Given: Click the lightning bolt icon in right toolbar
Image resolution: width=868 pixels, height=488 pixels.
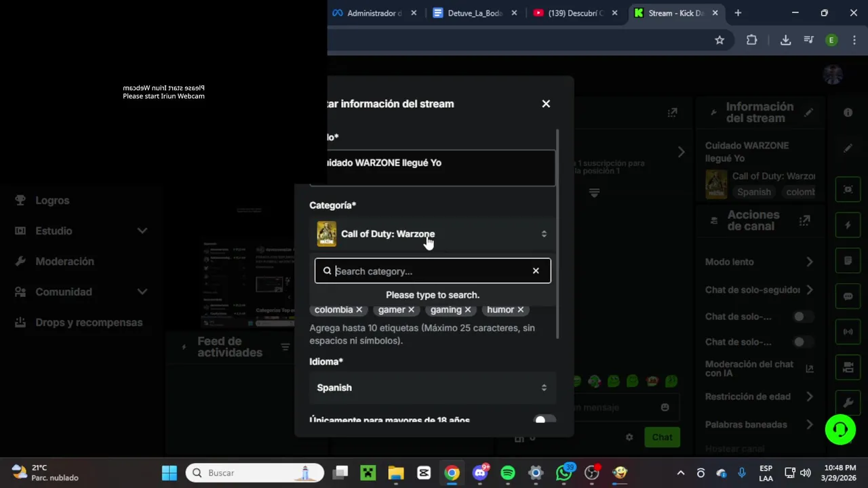Looking at the screenshot, I should (x=848, y=225).
